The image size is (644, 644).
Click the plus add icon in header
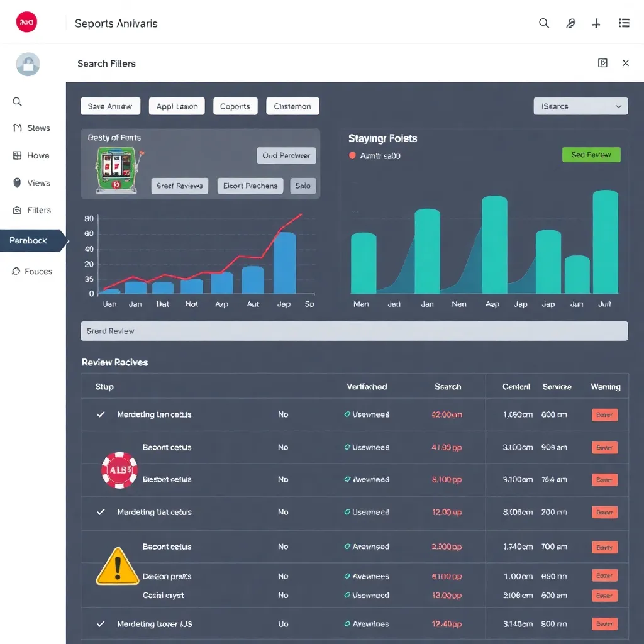tap(596, 23)
